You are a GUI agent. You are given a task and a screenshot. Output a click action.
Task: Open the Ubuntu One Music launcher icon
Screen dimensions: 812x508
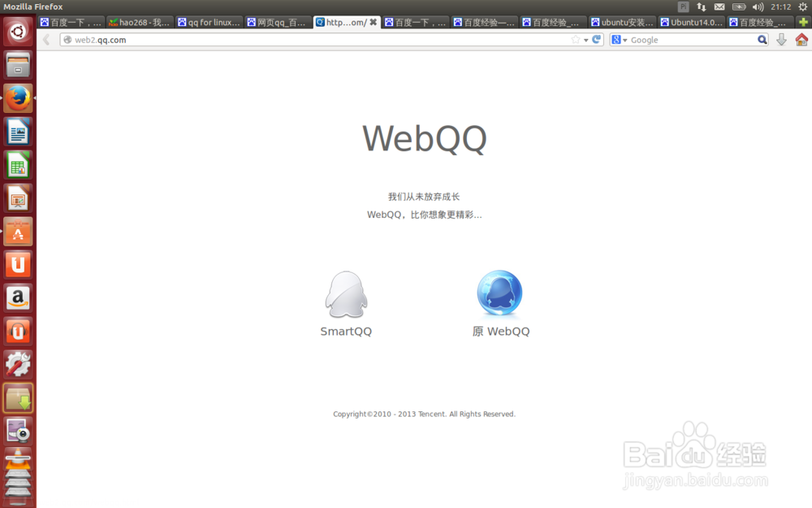click(x=18, y=332)
